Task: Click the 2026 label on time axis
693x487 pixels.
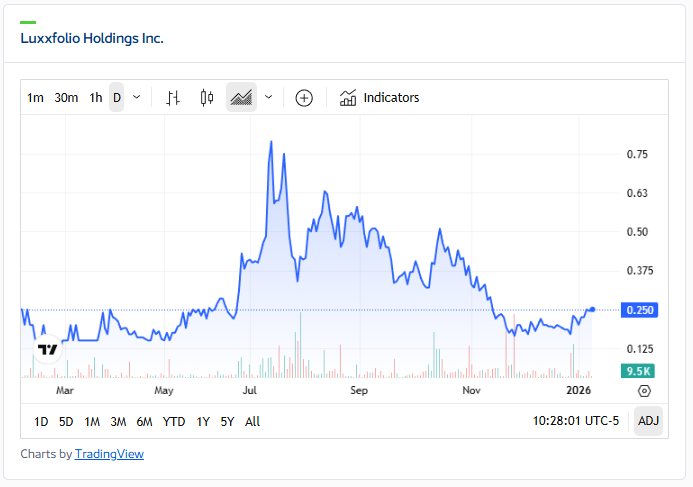Action: pyautogui.click(x=579, y=390)
